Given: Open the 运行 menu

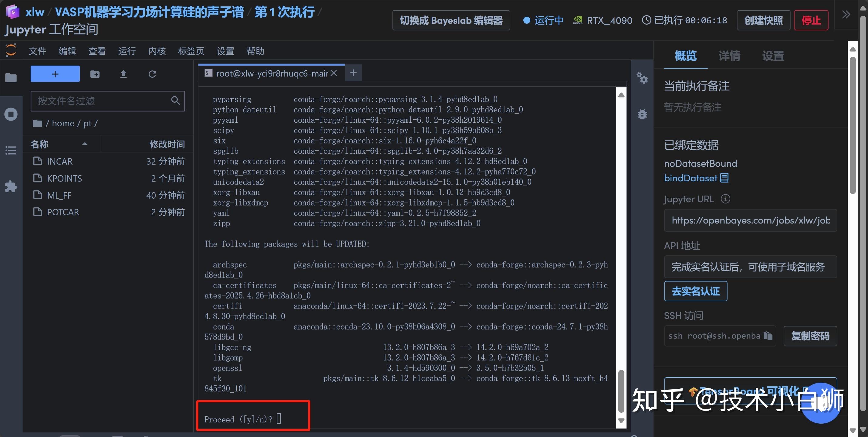Looking at the screenshot, I should pos(127,51).
